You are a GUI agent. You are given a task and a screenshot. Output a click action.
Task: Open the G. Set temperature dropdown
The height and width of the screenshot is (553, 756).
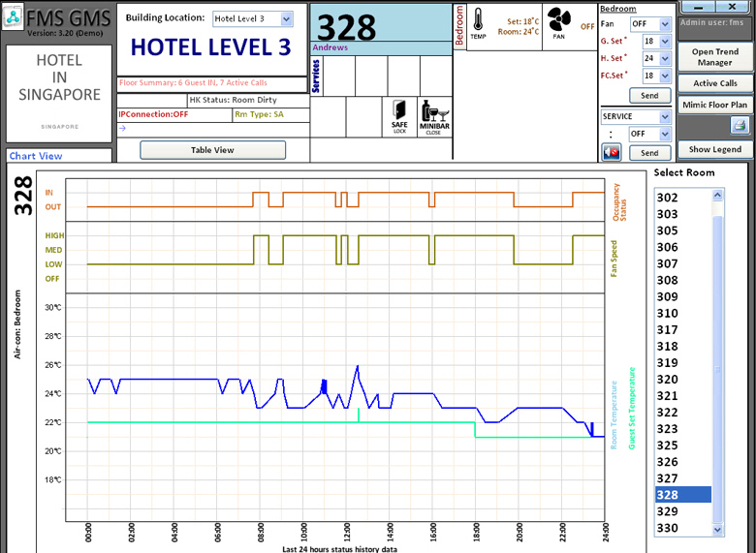point(664,42)
